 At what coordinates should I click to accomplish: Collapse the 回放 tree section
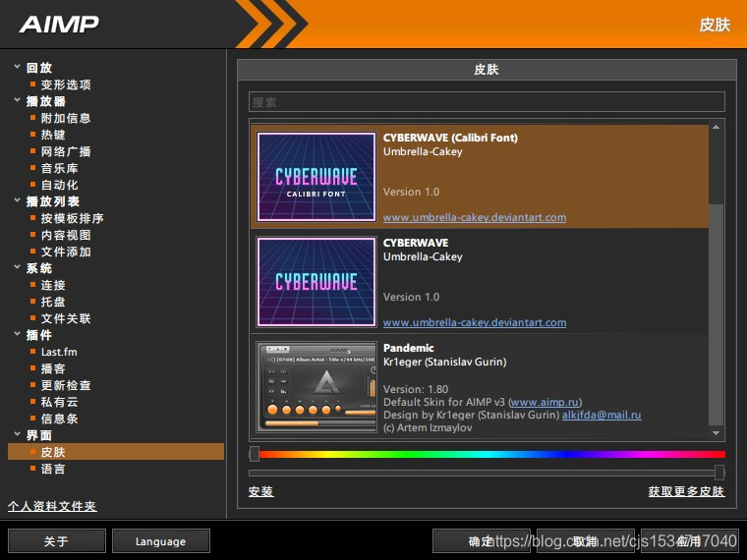[17, 67]
